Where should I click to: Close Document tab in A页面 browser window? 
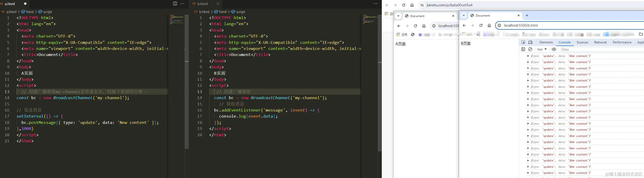[453, 16]
